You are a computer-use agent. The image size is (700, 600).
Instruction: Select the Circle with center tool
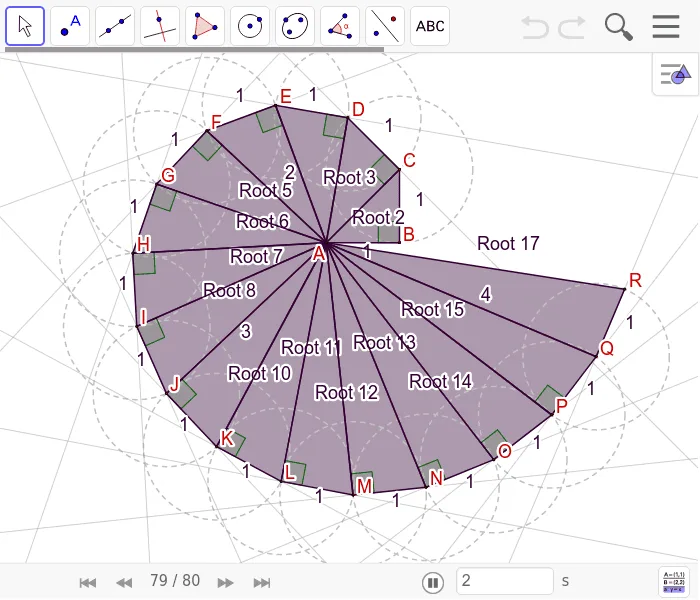250,26
